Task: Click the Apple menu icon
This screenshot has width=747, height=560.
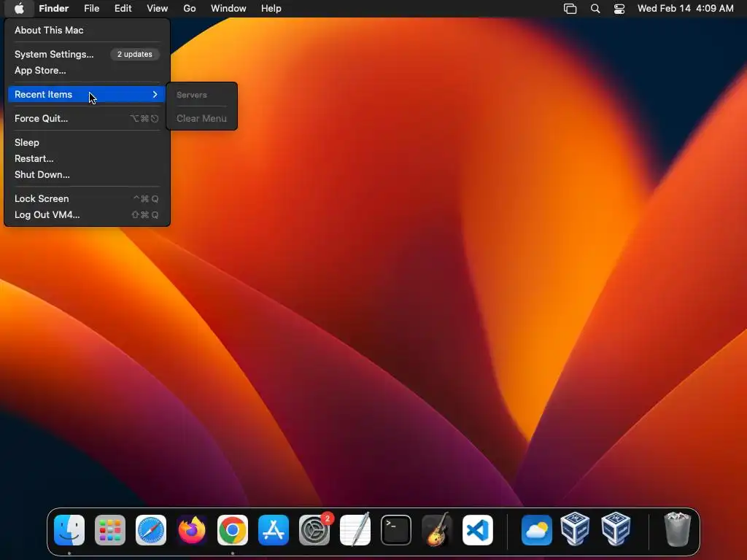Action: pos(19,9)
